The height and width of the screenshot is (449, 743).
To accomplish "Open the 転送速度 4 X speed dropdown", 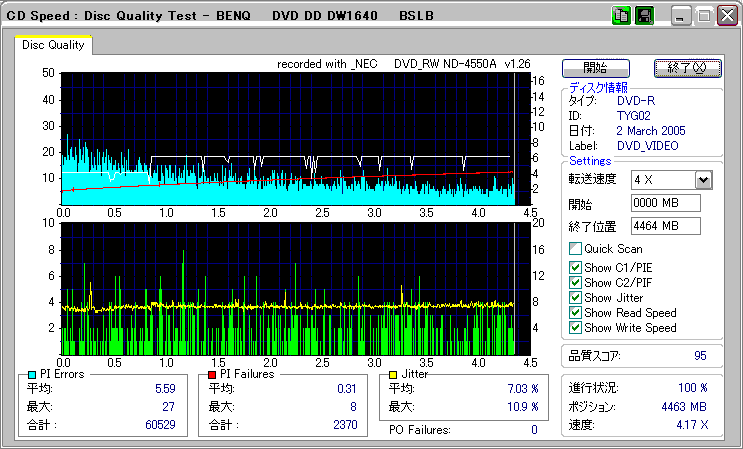I will [x=702, y=180].
